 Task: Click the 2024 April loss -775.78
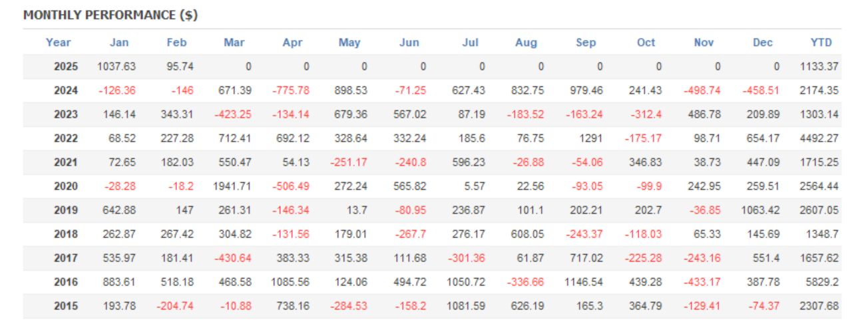click(x=291, y=90)
